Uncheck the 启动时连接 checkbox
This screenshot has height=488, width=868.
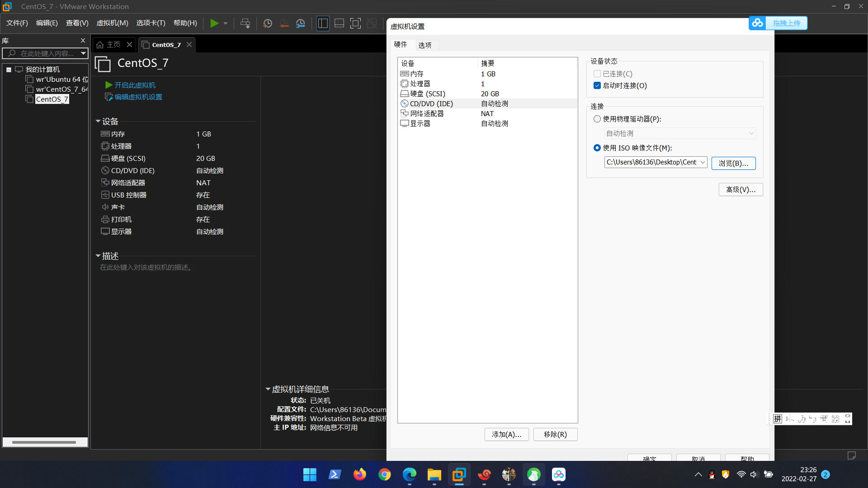click(597, 86)
